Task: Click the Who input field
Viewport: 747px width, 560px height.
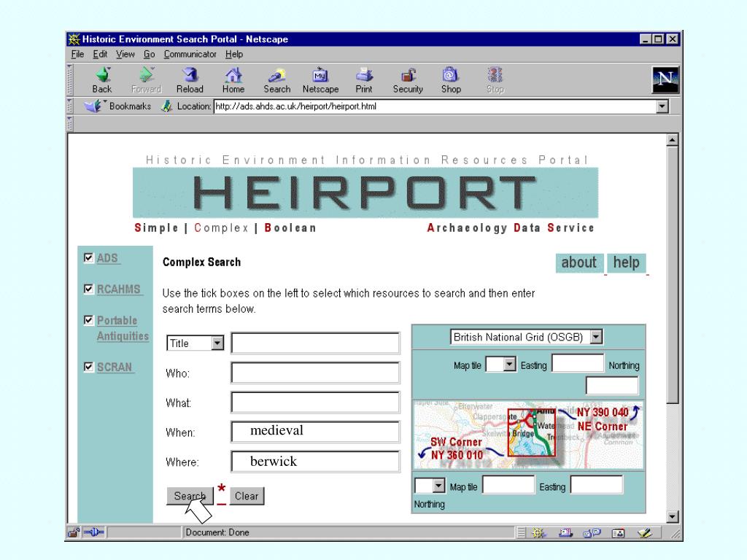Action: [315, 373]
